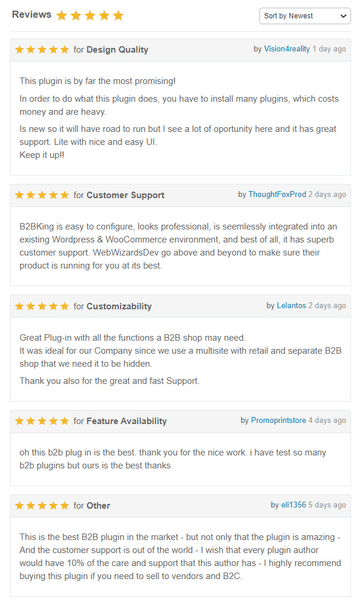364x611 pixels.
Task: Click the B2BKing review text body
Action: [180, 246]
